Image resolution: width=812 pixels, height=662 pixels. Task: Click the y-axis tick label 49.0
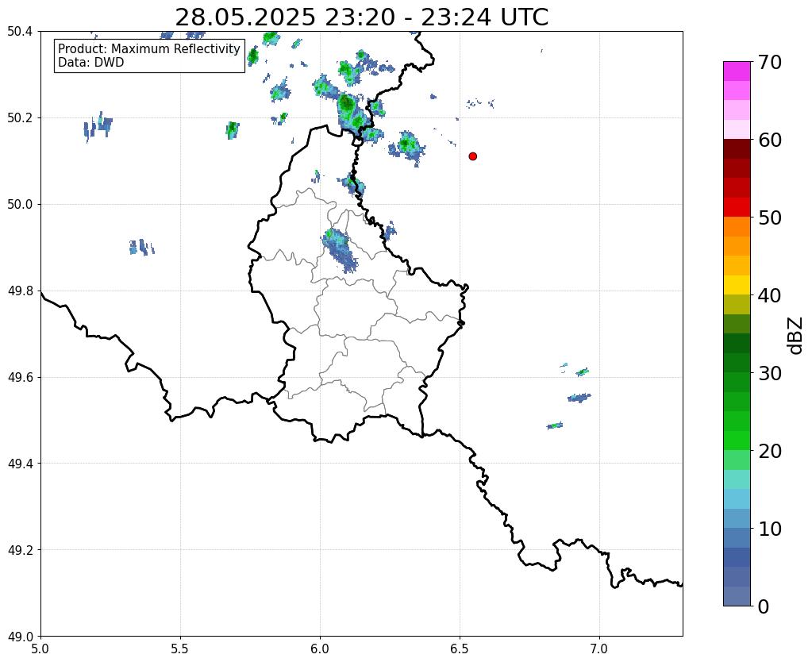pyautogui.click(x=20, y=637)
